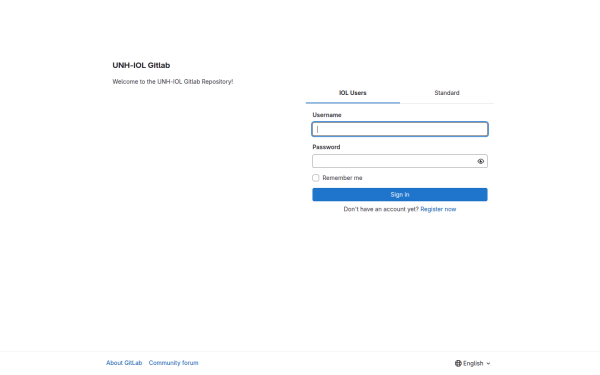Click the UNH-IOL Gitlab heading
The image size is (600, 375).
[x=141, y=65]
